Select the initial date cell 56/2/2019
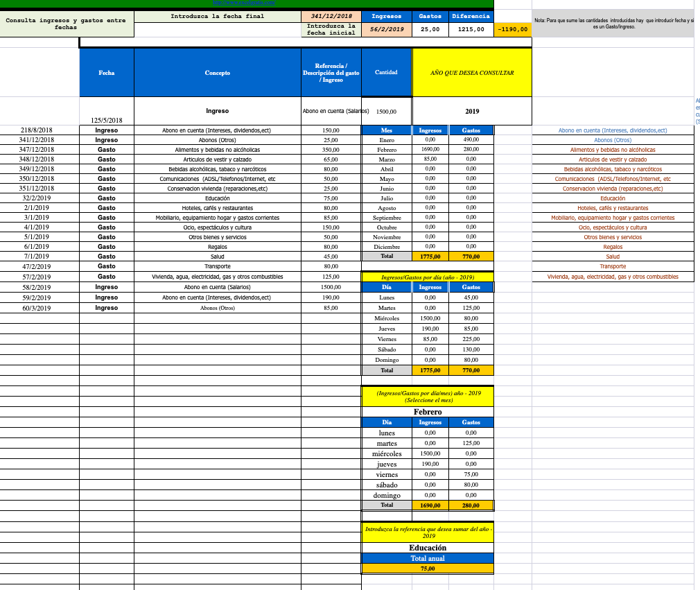This screenshot has height=590, width=700. [x=387, y=30]
